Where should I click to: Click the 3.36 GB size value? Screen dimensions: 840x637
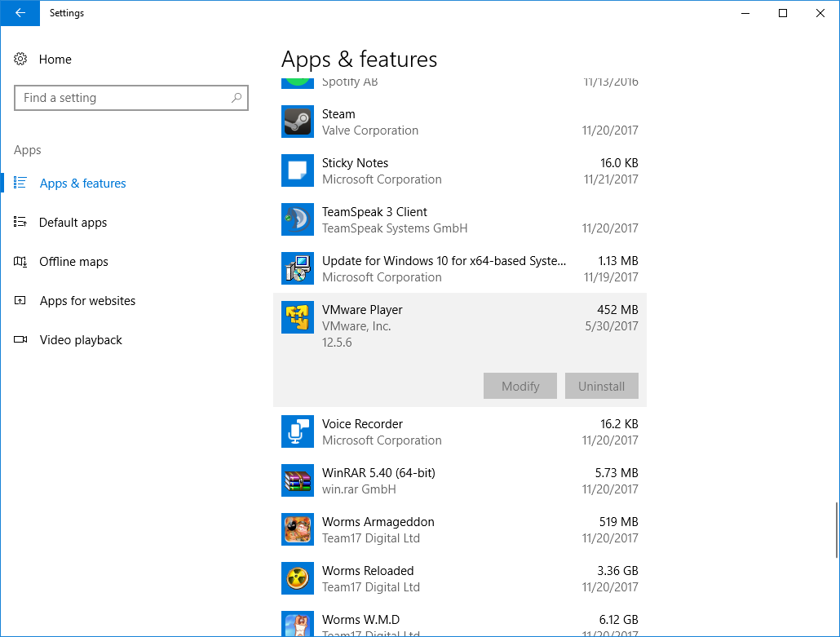[617, 571]
